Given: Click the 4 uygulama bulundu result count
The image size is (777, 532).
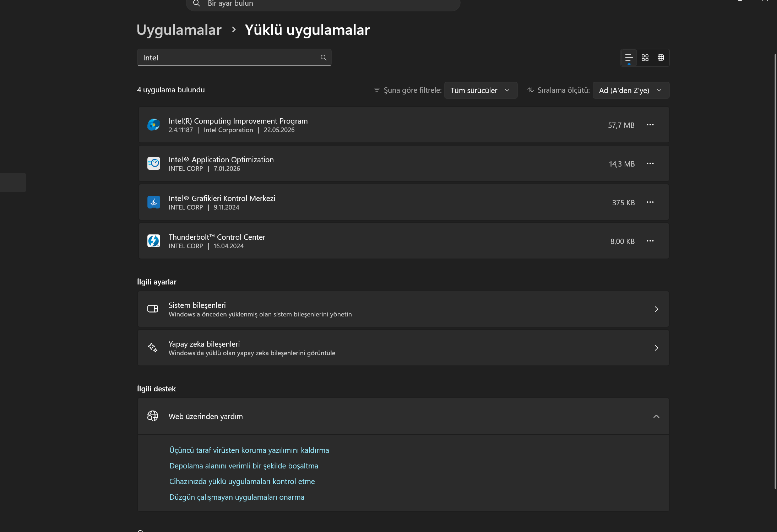Looking at the screenshot, I should (x=171, y=89).
